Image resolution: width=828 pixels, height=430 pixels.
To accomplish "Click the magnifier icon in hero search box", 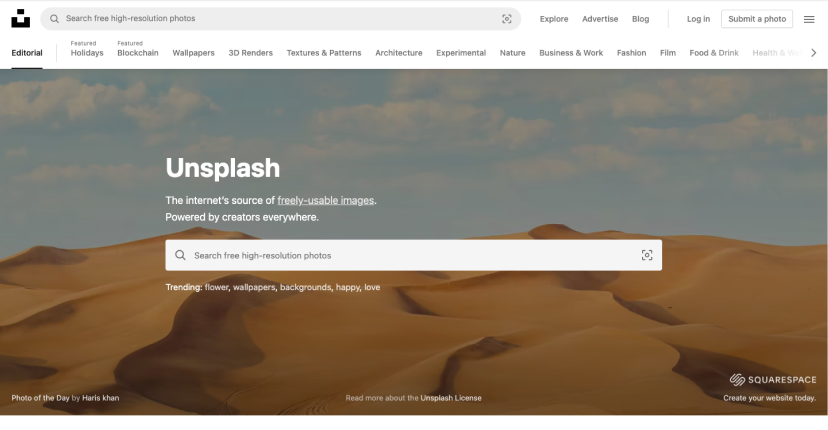I will click(x=180, y=255).
